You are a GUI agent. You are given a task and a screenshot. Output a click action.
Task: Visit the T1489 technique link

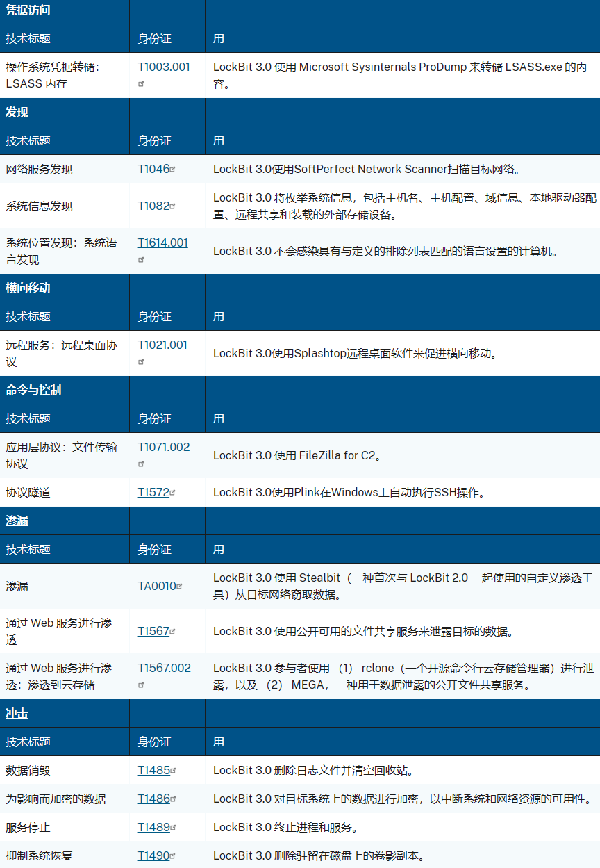(153, 828)
